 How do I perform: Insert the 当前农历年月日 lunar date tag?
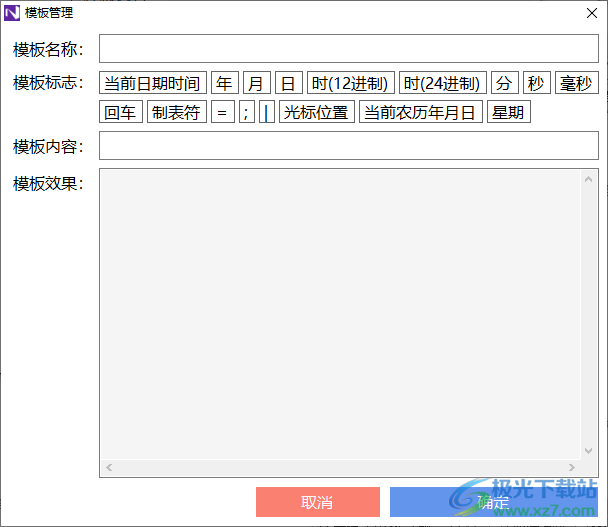click(x=421, y=112)
